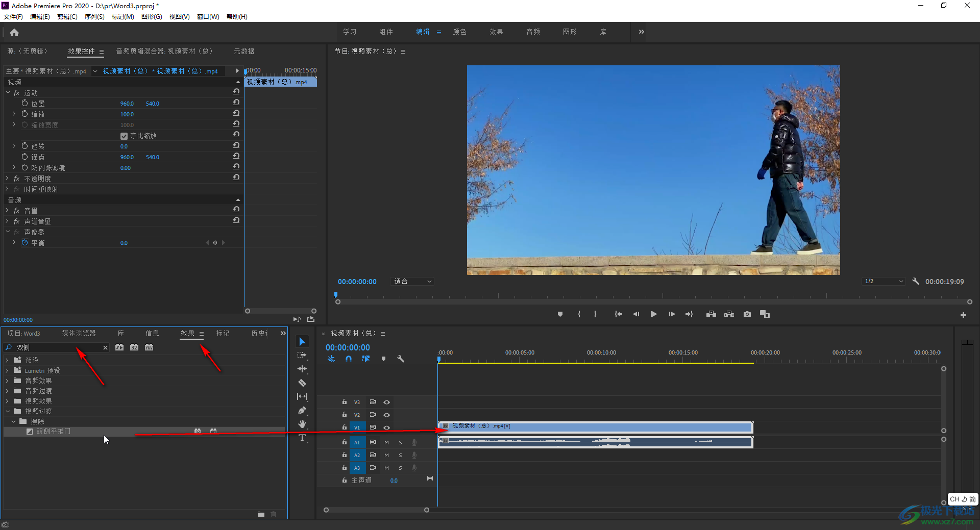Open the Markers (标记) panel tab
980x530 pixels.
point(223,333)
